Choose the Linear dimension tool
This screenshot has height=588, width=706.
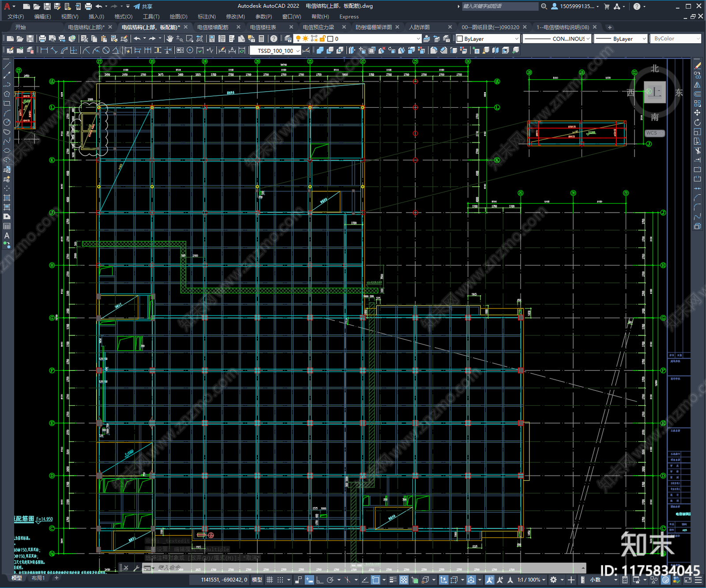(44, 50)
